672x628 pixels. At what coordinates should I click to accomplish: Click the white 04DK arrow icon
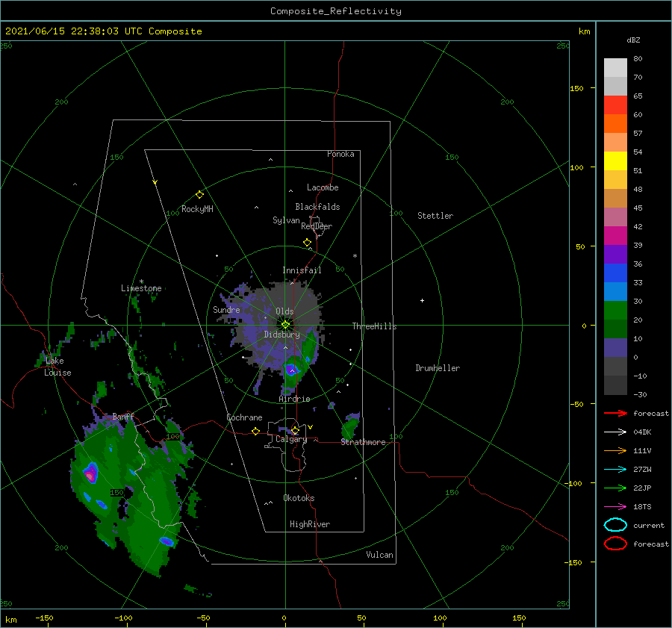[615, 432]
